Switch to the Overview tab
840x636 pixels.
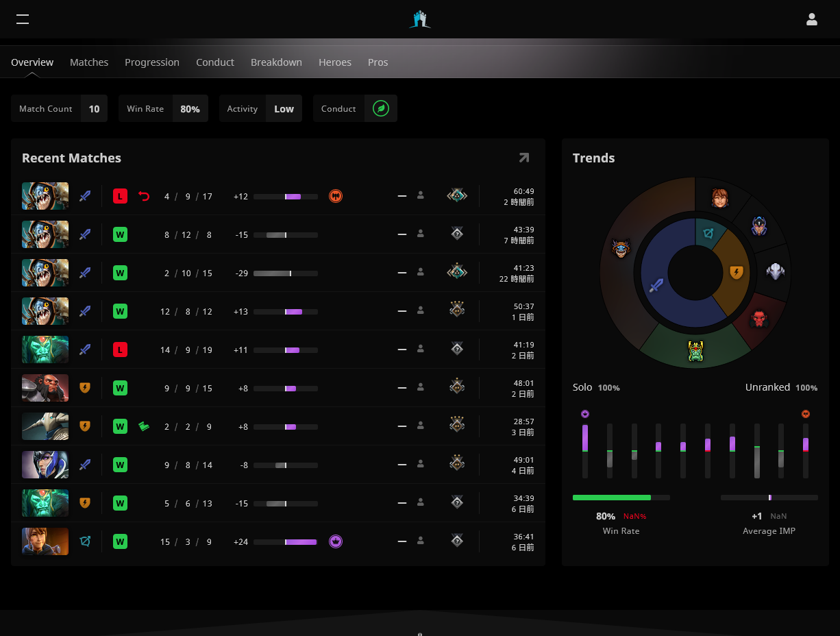[32, 62]
